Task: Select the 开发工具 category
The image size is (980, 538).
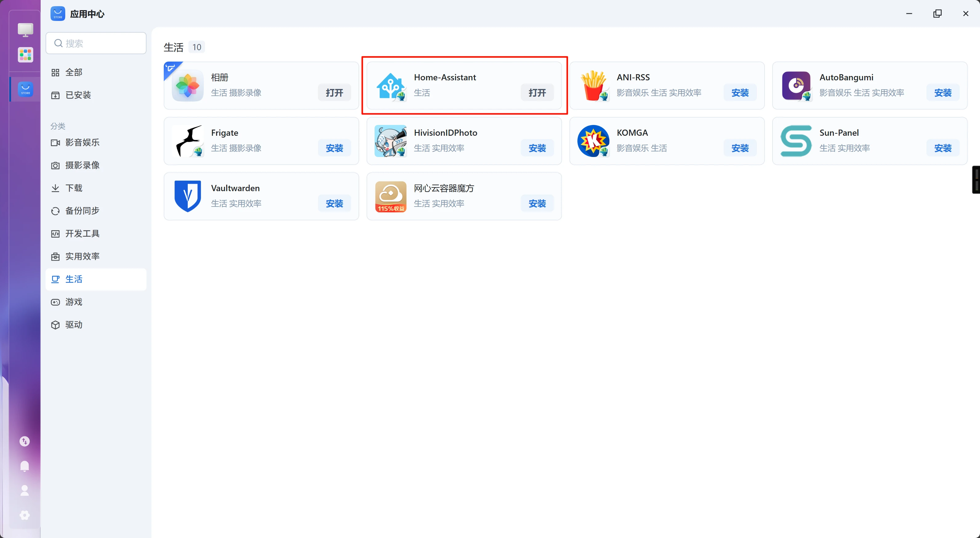Action: click(96, 234)
